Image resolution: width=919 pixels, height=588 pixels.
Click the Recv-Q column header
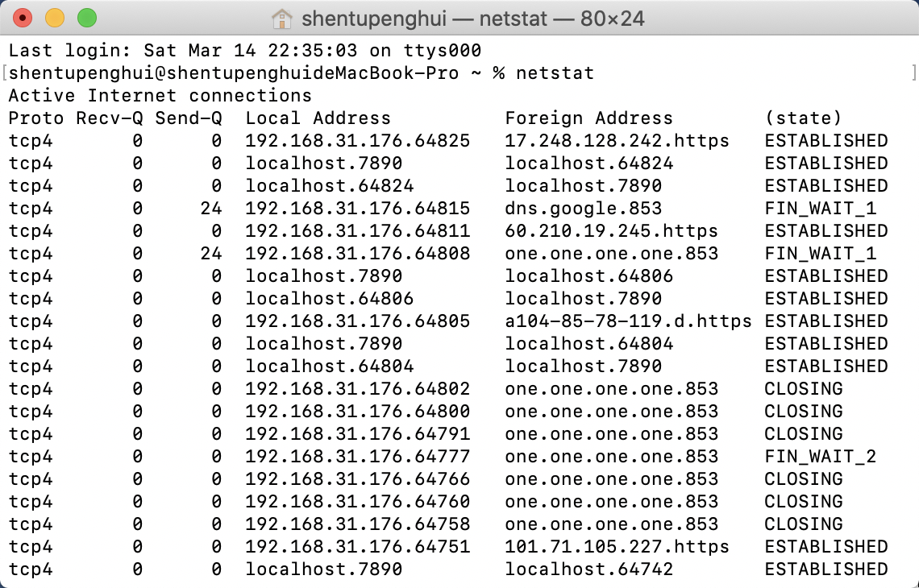pyautogui.click(x=110, y=118)
